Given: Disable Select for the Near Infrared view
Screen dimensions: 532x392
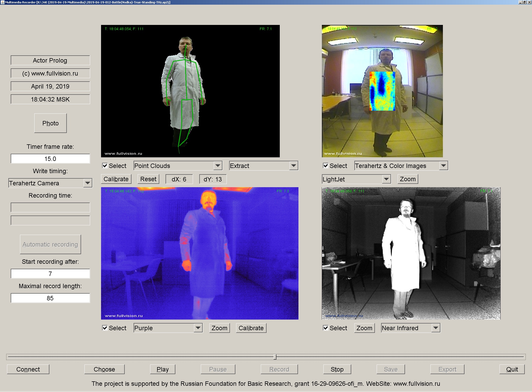Looking at the screenshot, I should 325,328.
